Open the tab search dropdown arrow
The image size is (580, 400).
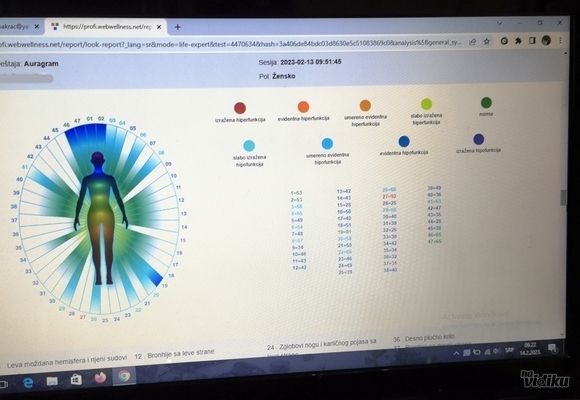click(500, 23)
